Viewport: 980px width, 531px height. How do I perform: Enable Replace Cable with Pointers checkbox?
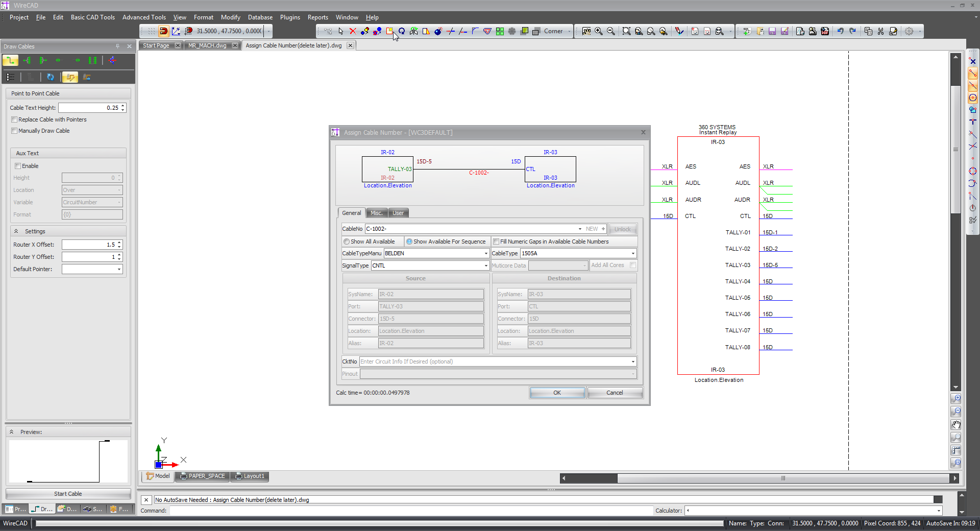[14, 119]
